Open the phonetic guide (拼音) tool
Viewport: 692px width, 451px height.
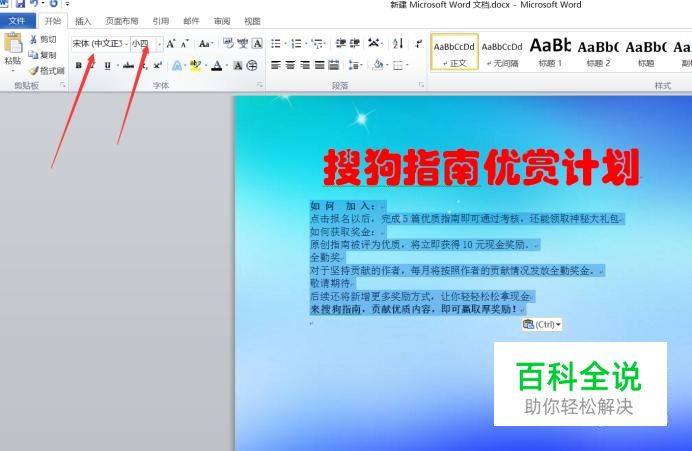pyautogui.click(x=243, y=43)
